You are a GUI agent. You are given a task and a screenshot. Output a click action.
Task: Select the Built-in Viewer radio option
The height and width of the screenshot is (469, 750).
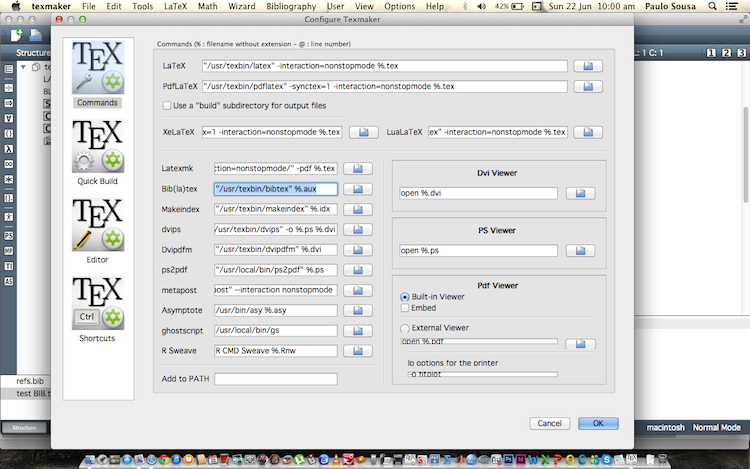coord(405,297)
